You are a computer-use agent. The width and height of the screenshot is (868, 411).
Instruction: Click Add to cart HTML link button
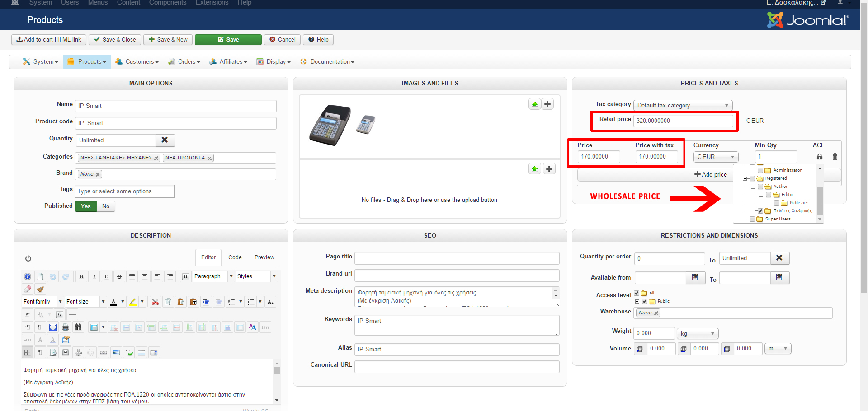coord(49,40)
